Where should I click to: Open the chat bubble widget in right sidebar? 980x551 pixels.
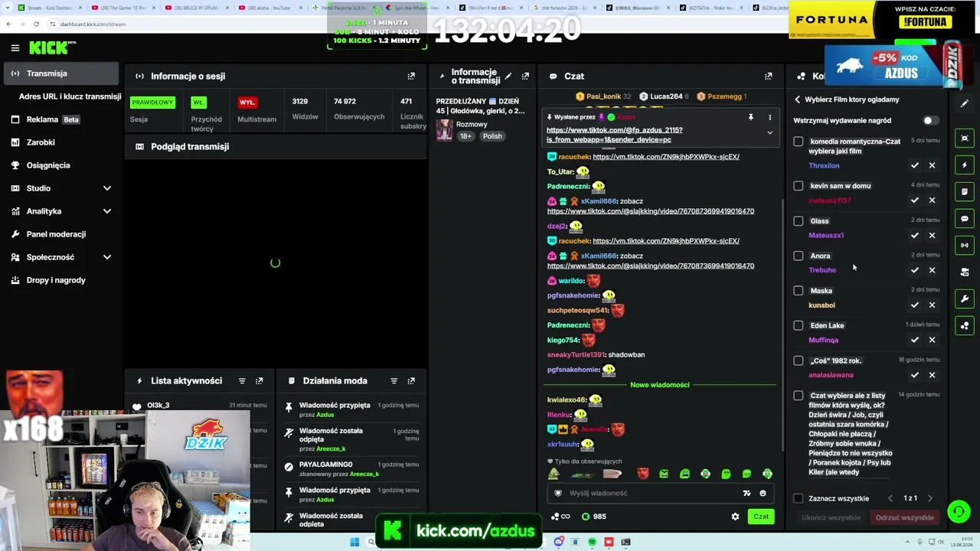click(x=965, y=219)
